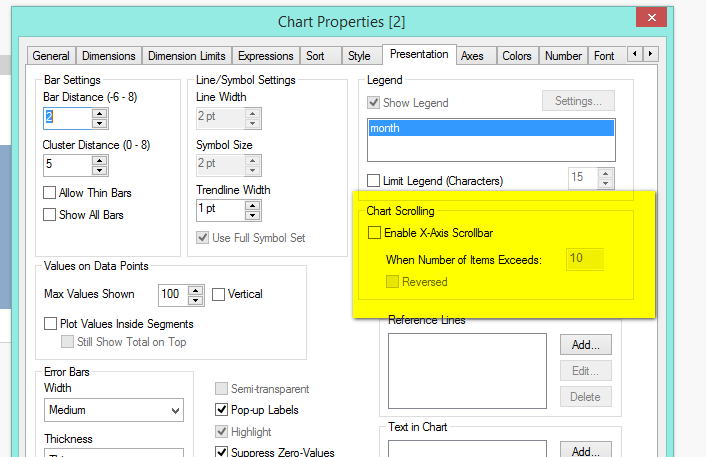Click the Bar Distance input field
706x457 pixels.
66,118
